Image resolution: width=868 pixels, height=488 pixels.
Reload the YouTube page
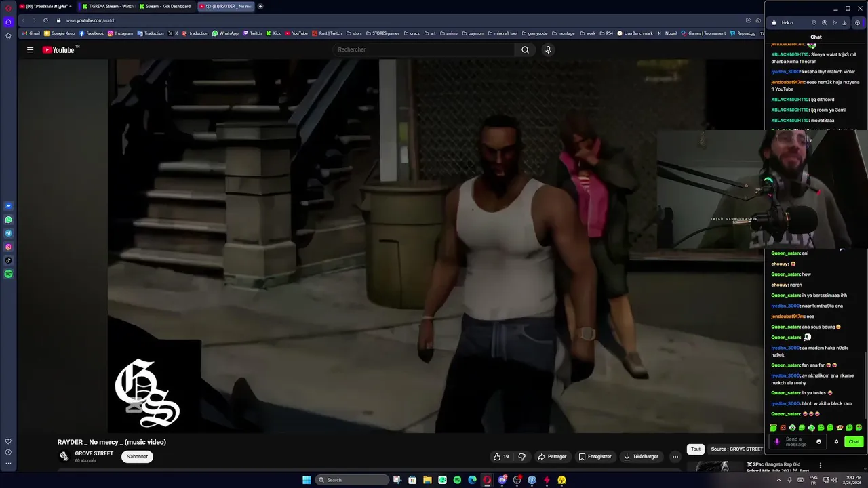click(45, 20)
